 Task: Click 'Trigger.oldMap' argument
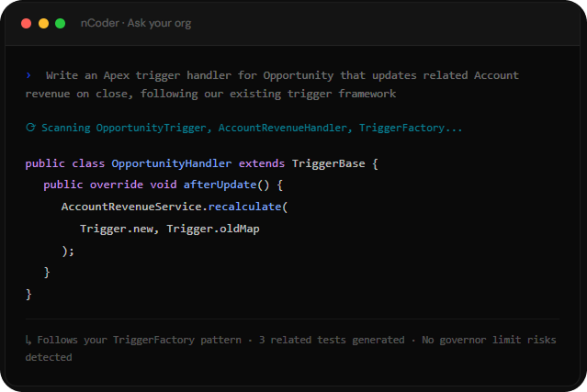[x=213, y=229]
